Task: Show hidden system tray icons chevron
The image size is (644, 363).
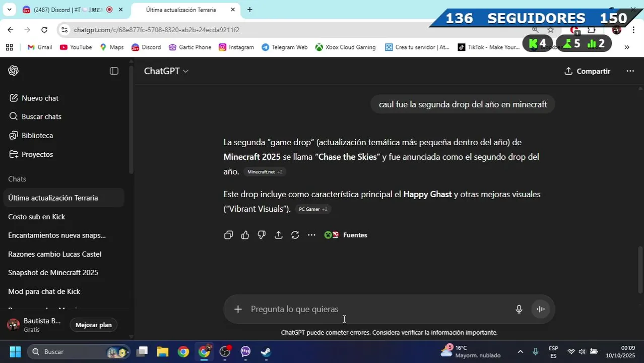Action: [521, 352]
